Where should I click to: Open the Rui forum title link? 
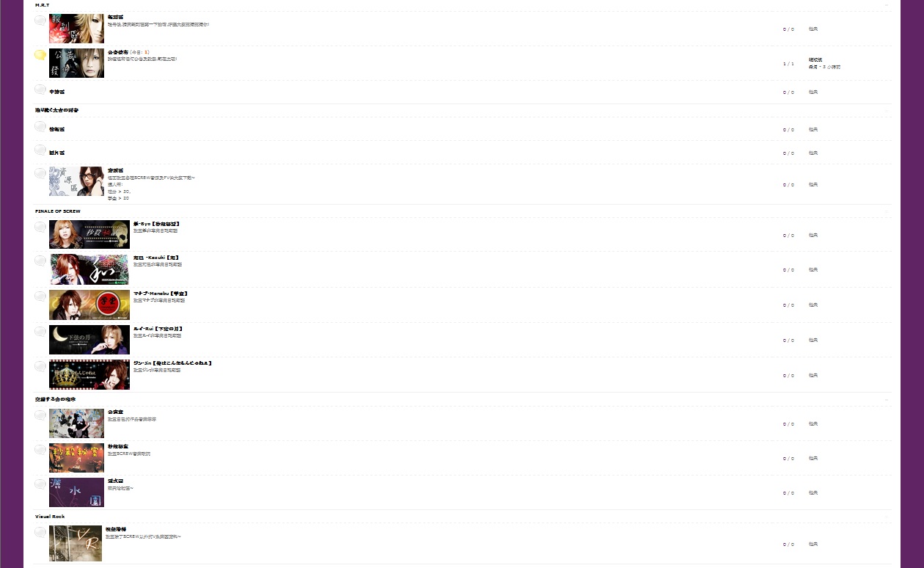tap(158, 328)
